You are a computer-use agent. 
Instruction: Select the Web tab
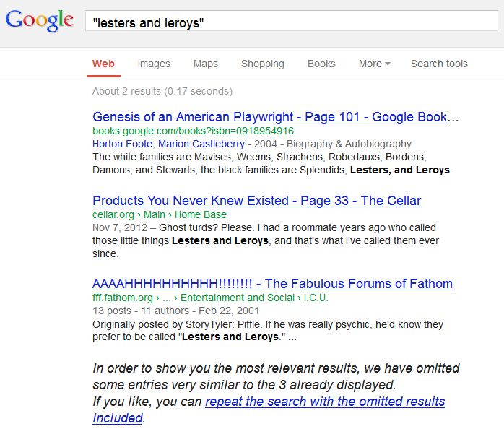pyautogui.click(x=103, y=64)
